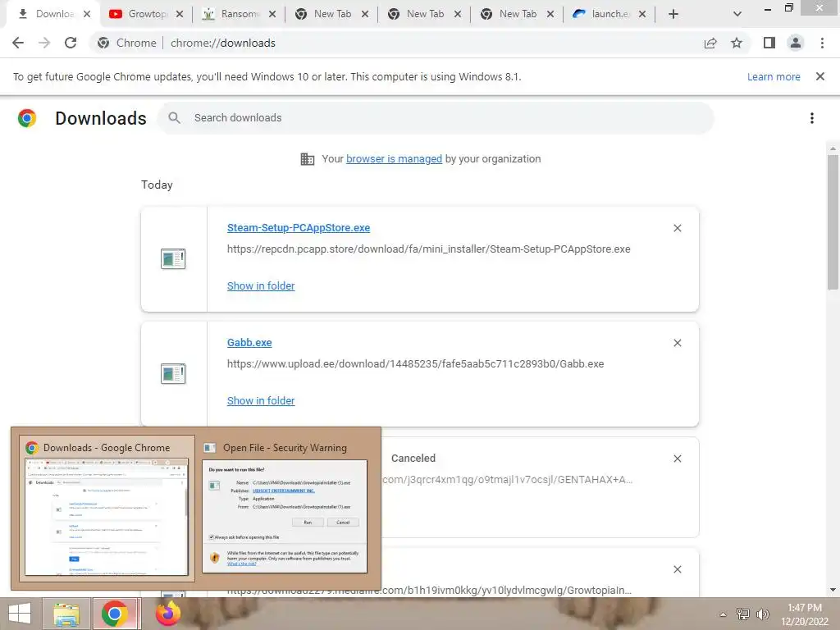Click Learn more about Chrome updates
Viewport: 840px width, 630px height.
[x=774, y=76]
